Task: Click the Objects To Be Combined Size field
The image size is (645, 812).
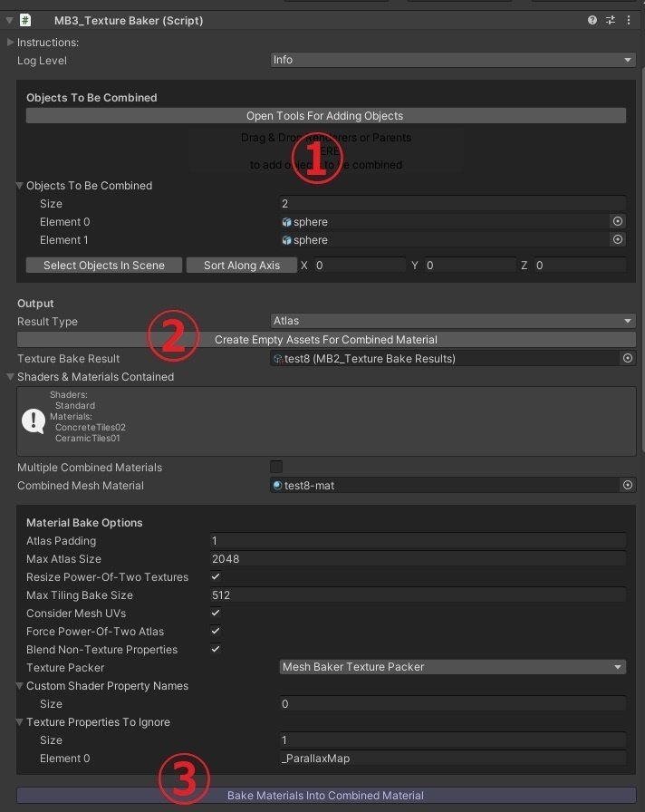Action: [452, 204]
